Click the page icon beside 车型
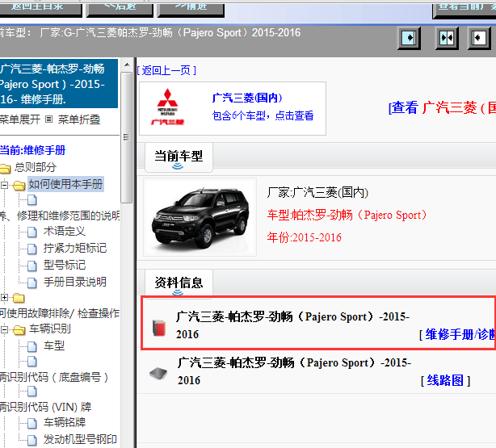 (32, 346)
